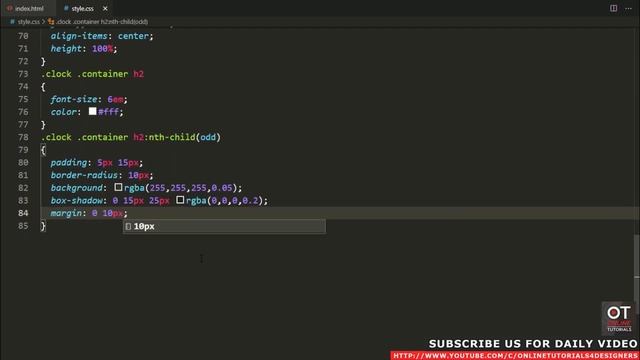Click style.css in the breadcrumb
This screenshot has width=640, height=360.
coord(29,22)
